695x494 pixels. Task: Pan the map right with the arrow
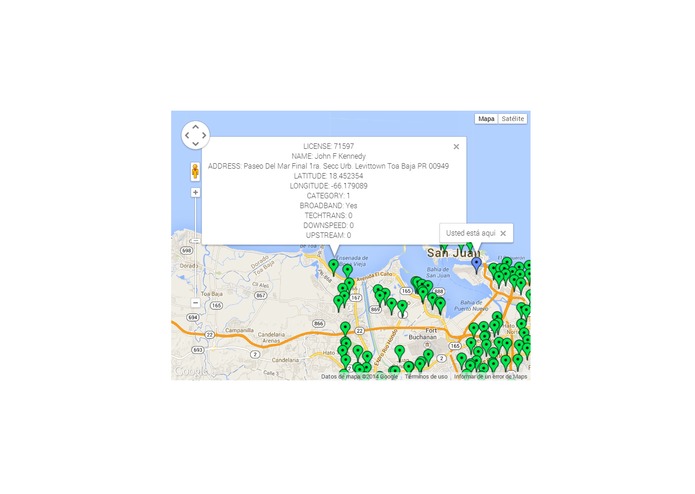(x=204, y=136)
